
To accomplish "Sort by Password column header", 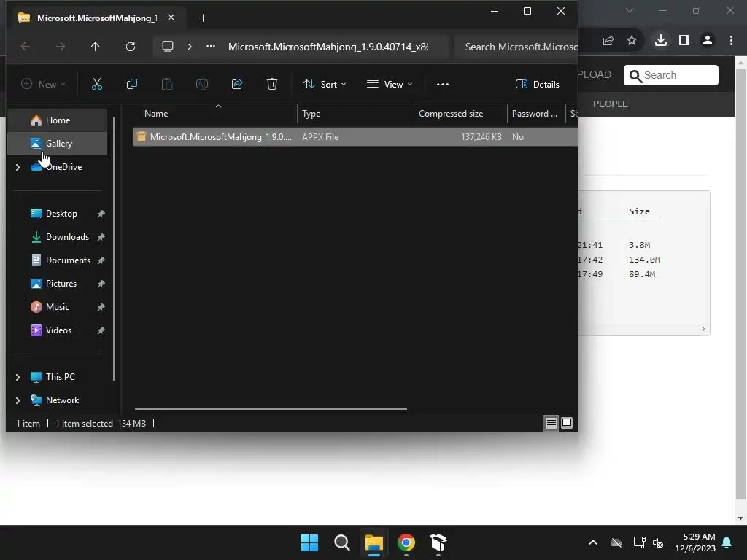I will 536,113.
